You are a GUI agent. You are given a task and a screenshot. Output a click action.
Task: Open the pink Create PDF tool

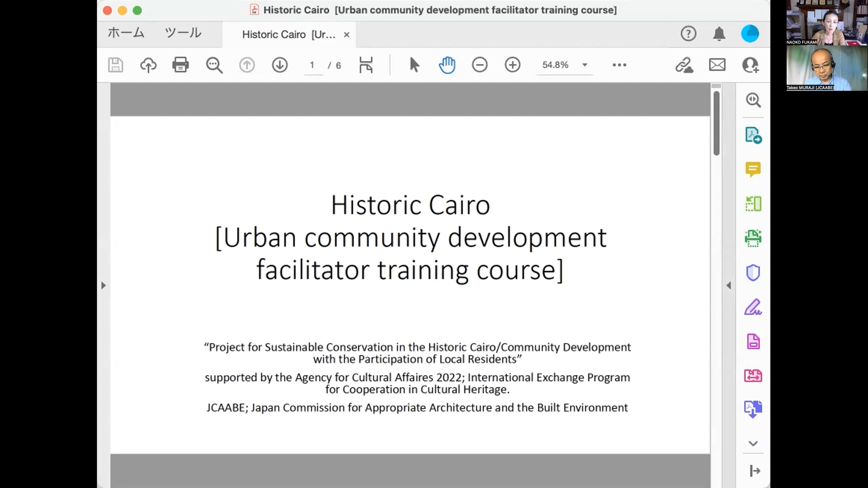click(x=753, y=341)
